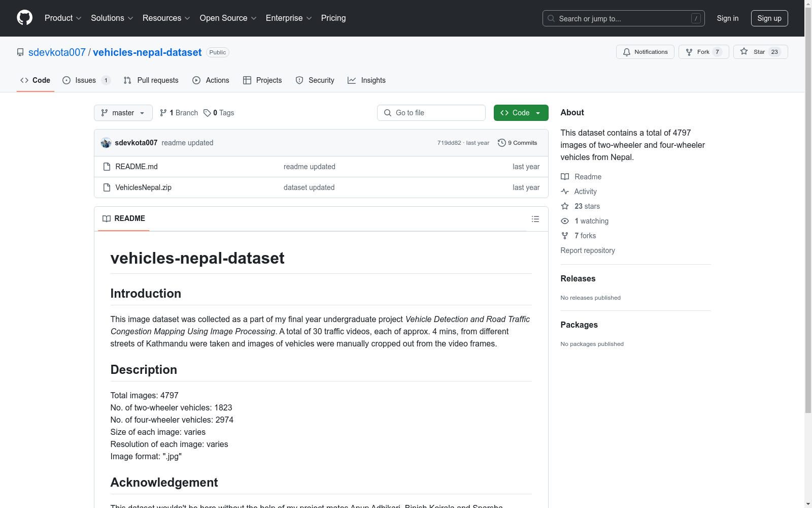Click the fork icon beside 7 forks
The image size is (812, 508).
coord(565,236)
